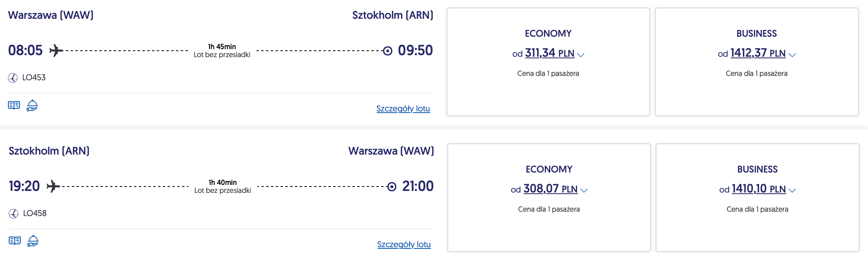Viewport: 868px width, 260px height.
Task: Click the meal service icon on the LO453 flight
Action: [x=32, y=105]
